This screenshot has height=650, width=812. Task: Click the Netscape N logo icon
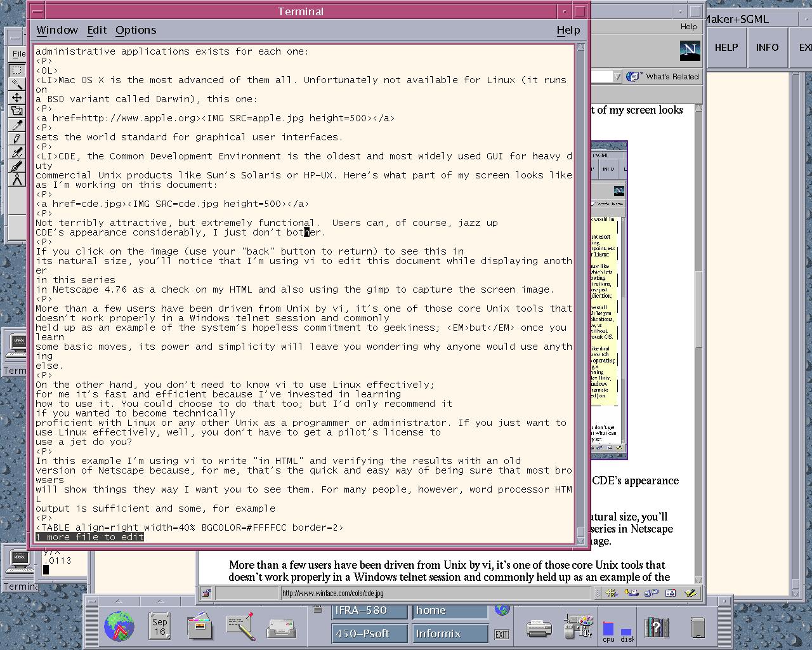(690, 50)
